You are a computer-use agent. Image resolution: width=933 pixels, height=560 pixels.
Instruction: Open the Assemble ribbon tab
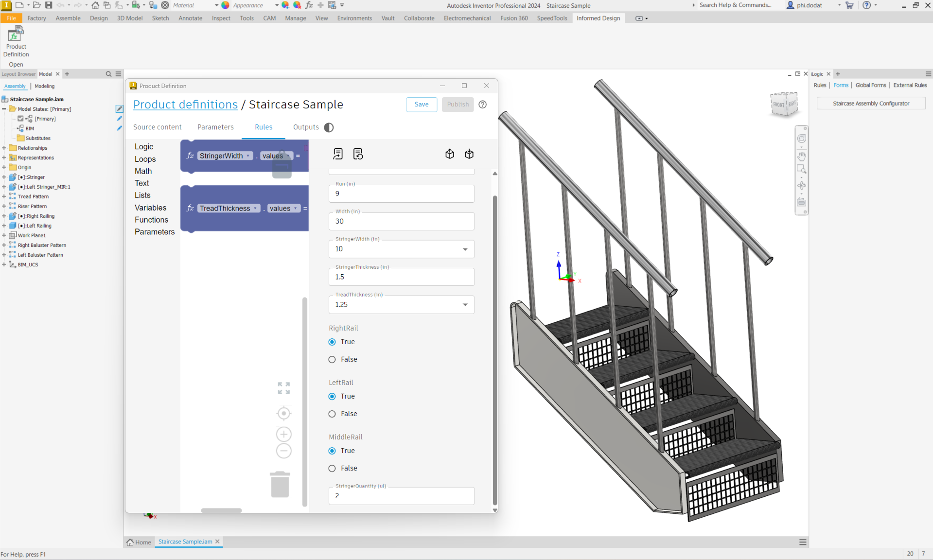(x=68, y=18)
